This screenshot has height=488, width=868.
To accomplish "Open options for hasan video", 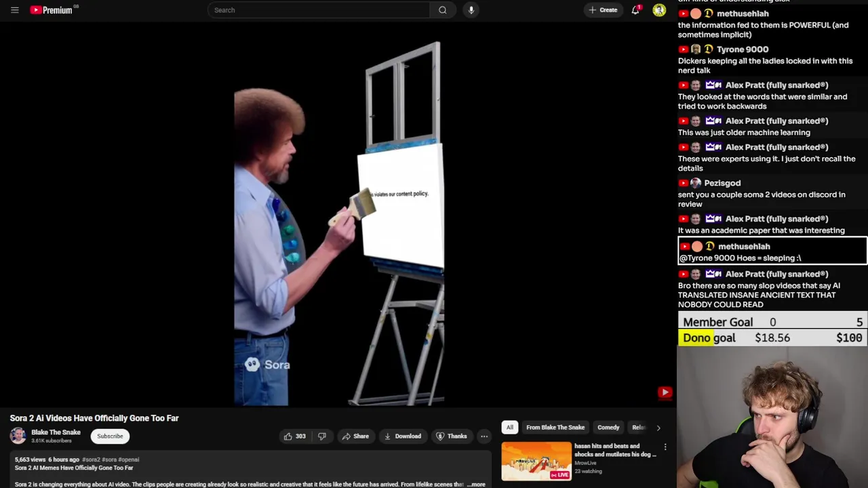I will point(665,447).
